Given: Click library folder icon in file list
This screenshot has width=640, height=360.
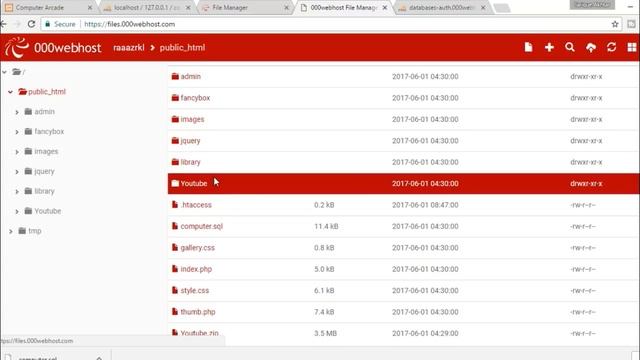Looking at the screenshot, I should pyautogui.click(x=175, y=162).
